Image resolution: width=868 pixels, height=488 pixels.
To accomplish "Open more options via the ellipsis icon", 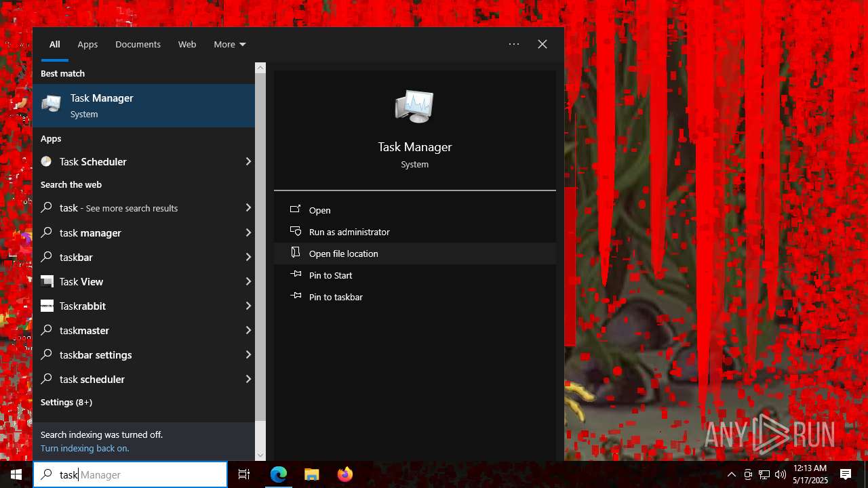I will 514,44.
